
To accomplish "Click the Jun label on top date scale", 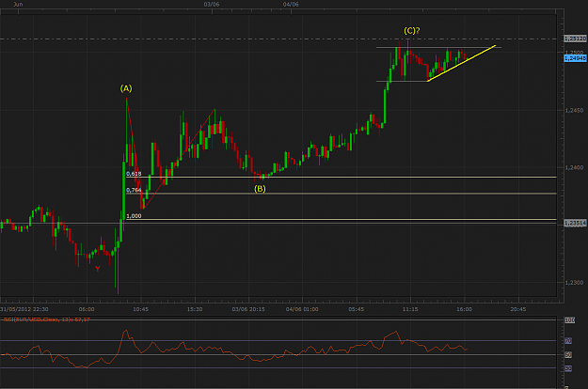I will coord(18,5).
